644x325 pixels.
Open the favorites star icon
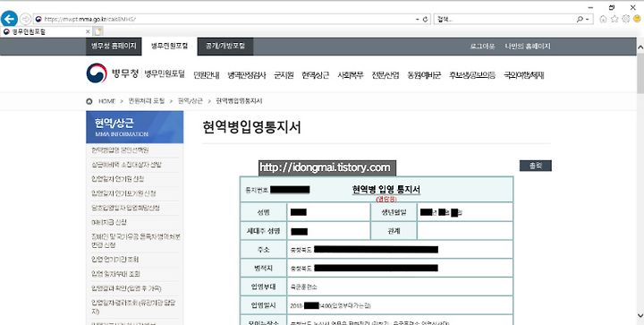(614, 19)
